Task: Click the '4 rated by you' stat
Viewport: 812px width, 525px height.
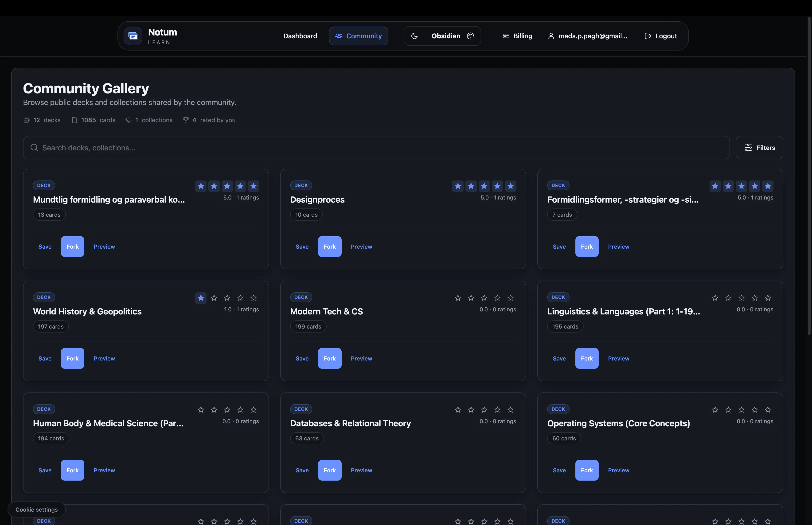Action: (209, 120)
